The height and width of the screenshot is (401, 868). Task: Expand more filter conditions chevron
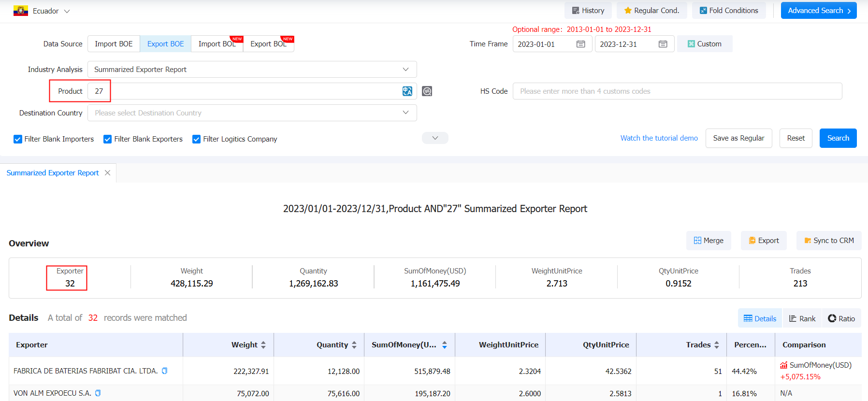click(x=435, y=138)
